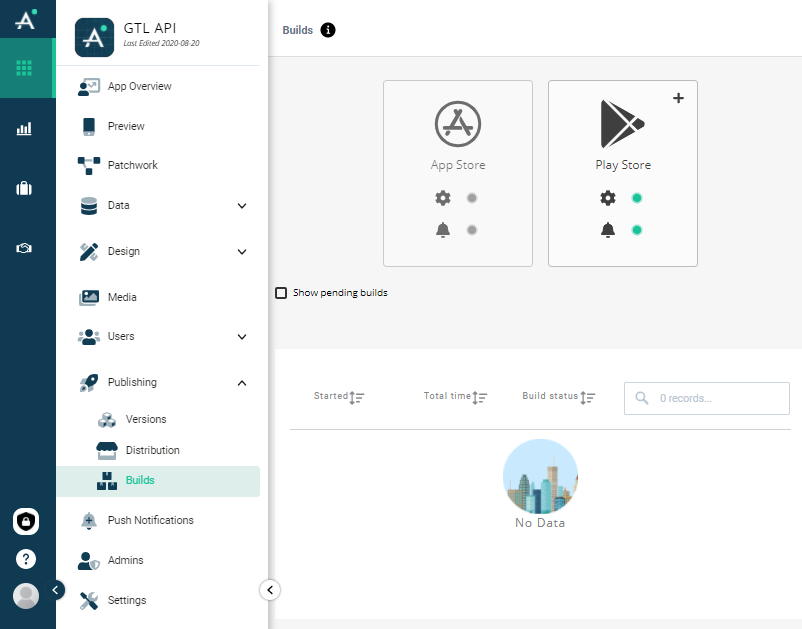Screen dimensions: 802x629
Task: Click the GTL API app title
Action: coord(150,28)
